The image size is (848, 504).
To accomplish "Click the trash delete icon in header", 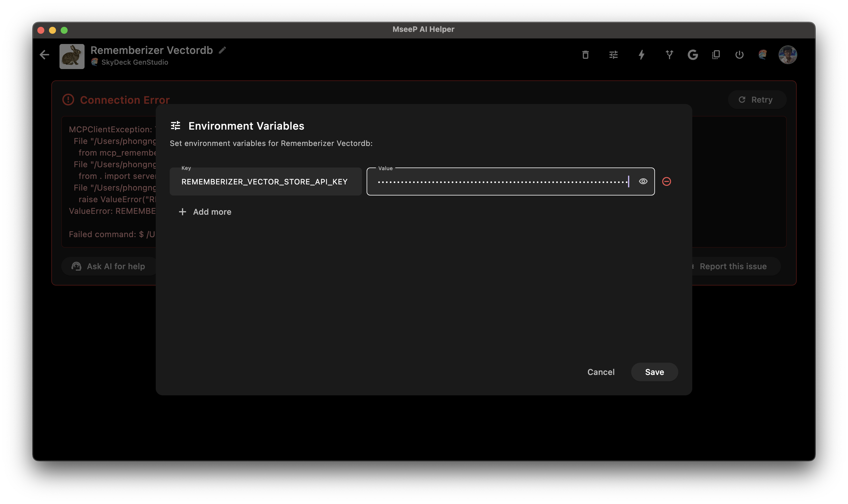I will pos(585,55).
